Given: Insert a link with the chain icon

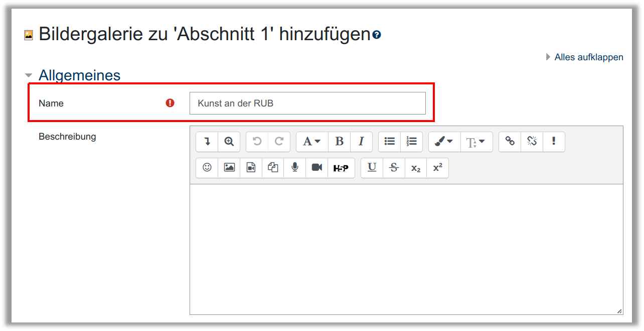Looking at the screenshot, I should 510,142.
